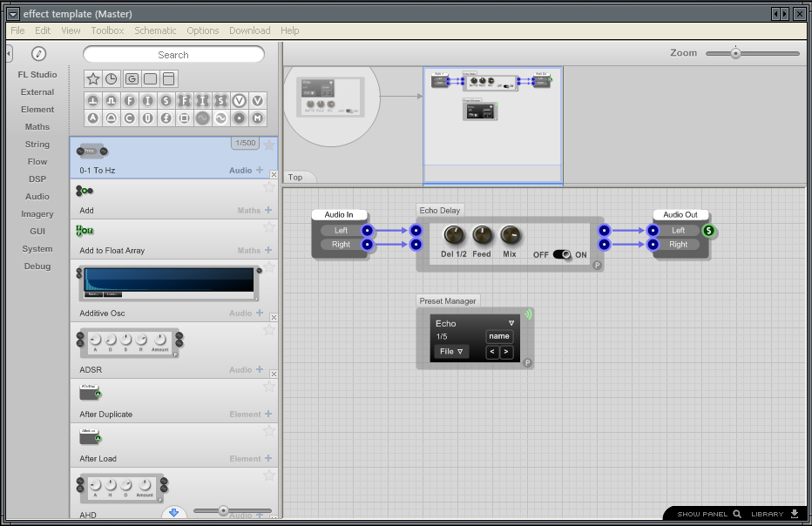Toggle the favorite star on the ADSR component
This screenshot has width=812, height=526.
[x=270, y=329]
